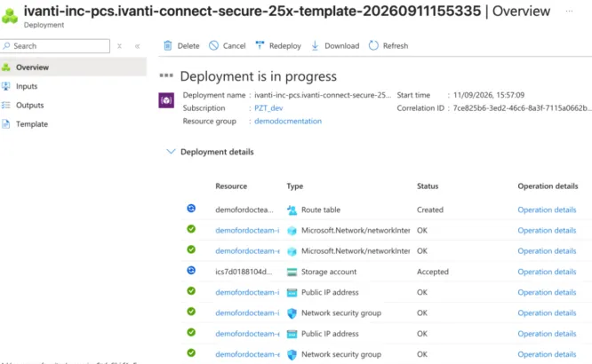Click the Cancel button label
This screenshot has height=364, width=592.
coord(234,45)
